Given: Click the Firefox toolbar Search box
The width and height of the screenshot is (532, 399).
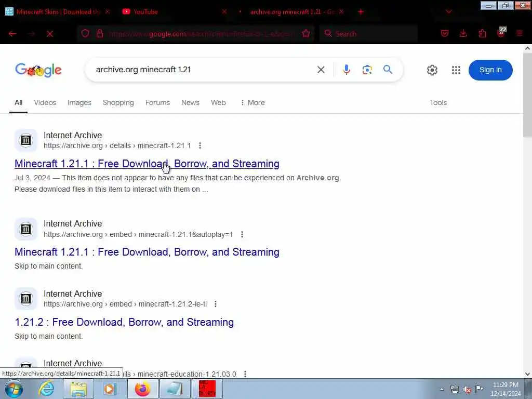Looking at the screenshot, I should [368, 34].
